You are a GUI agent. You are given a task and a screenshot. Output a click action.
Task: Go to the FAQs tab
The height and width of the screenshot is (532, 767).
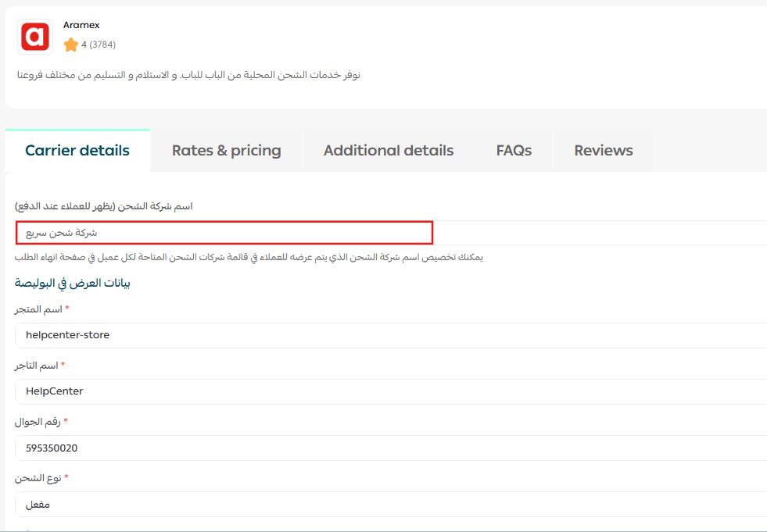[x=514, y=151]
